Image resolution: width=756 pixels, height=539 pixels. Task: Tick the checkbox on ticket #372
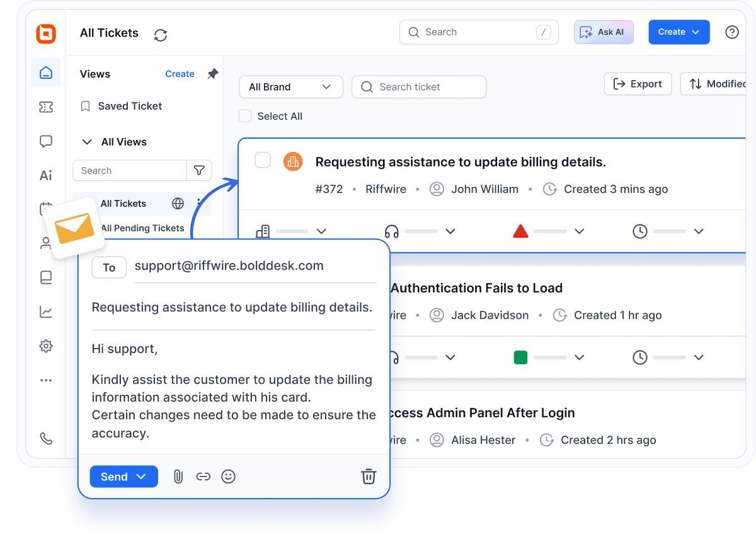point(263,161)
